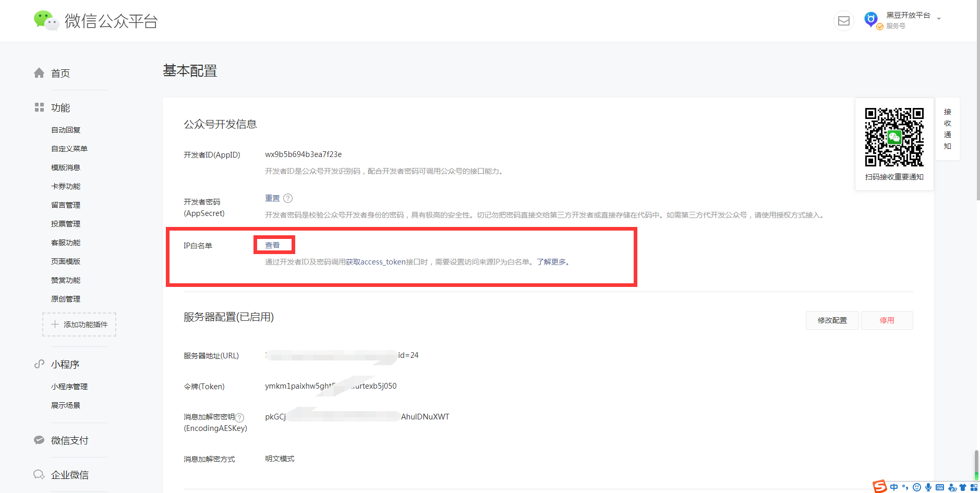Open 自动回复 menu item

(66, 130)
